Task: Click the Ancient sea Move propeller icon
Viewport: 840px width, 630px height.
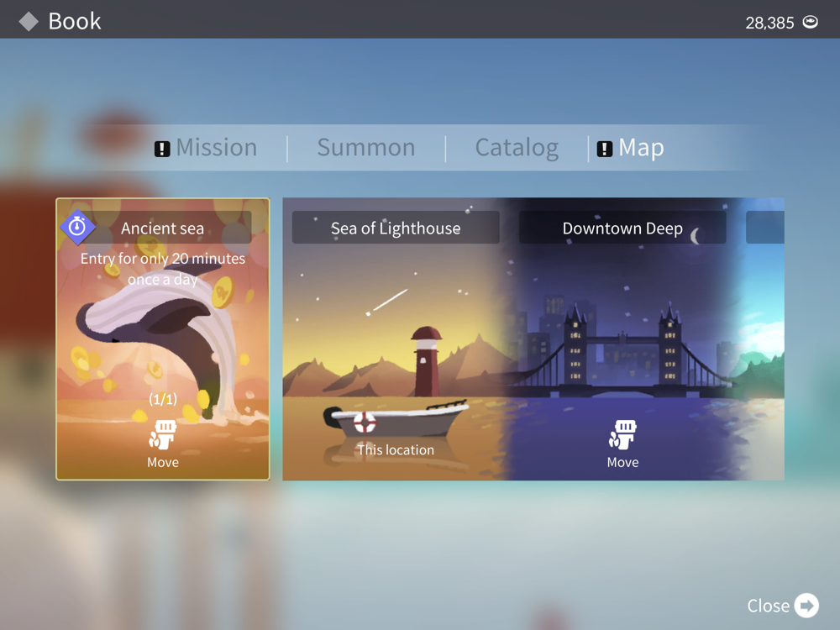Action: coord(162,433)
